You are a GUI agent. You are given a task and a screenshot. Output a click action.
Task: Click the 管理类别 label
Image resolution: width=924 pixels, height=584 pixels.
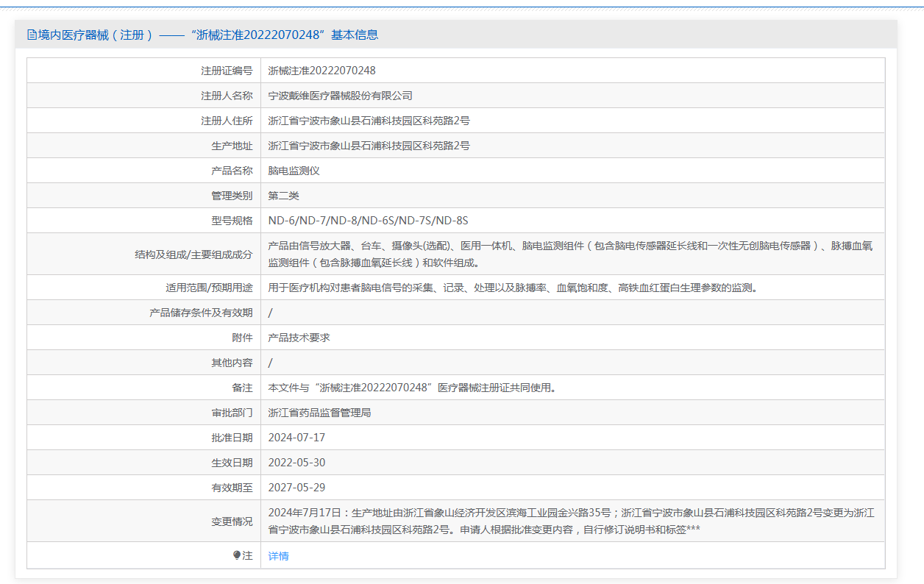pos(232,196)
